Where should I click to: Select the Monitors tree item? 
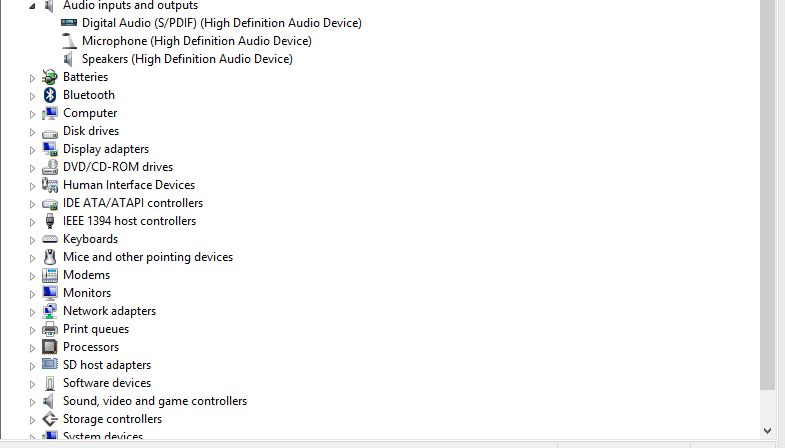(87, 293)
